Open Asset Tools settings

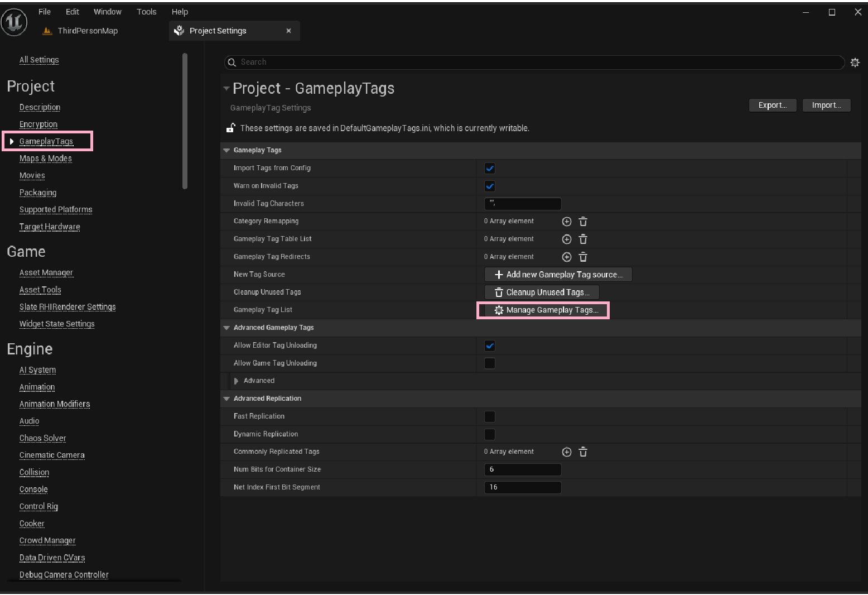coord(40,290)
